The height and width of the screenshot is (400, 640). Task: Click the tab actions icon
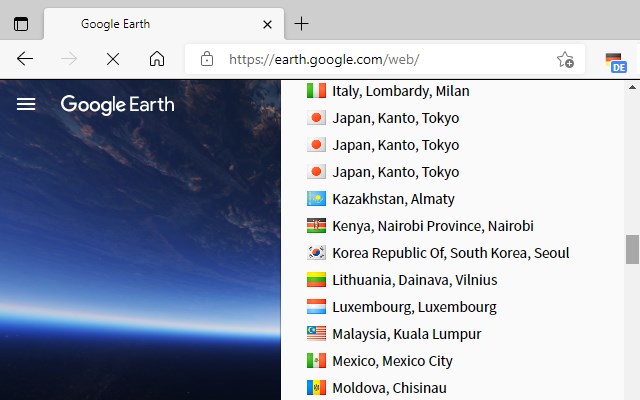point(21,24)
